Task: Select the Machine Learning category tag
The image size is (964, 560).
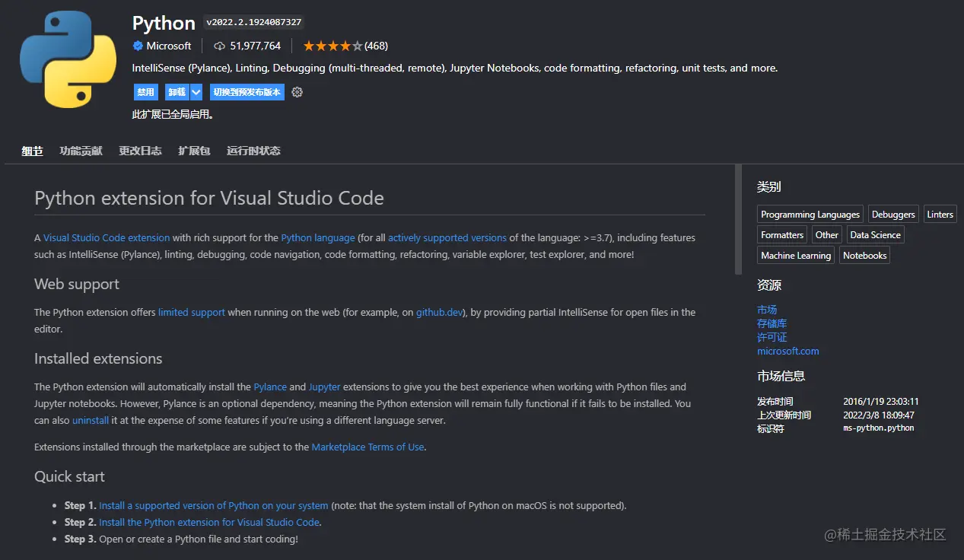Action: 796,256
